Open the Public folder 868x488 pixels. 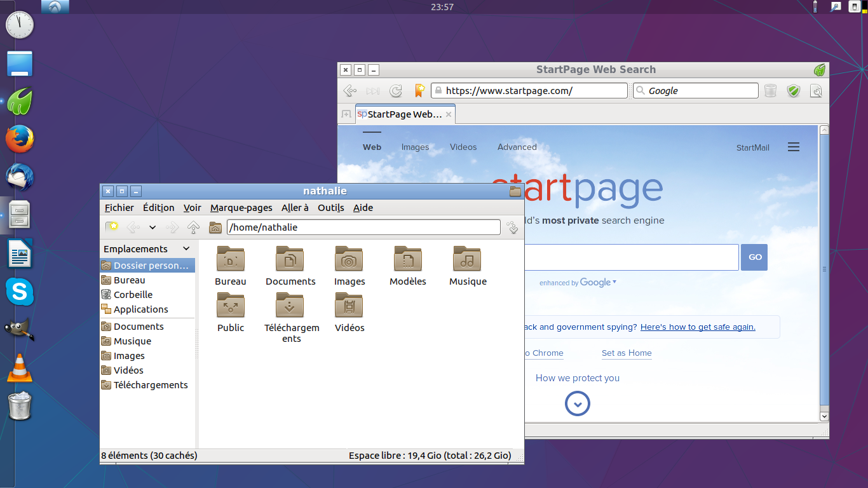point(231,313)
